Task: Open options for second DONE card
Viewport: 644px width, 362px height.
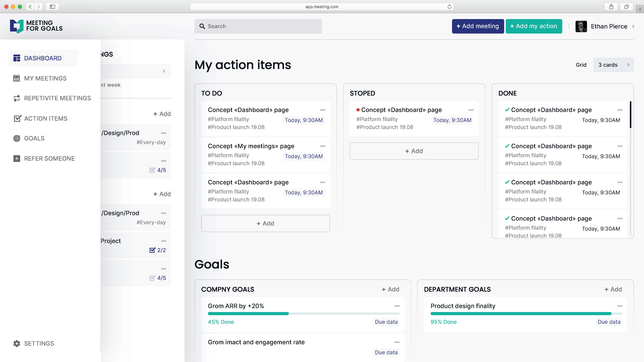Action: (619, 146)
